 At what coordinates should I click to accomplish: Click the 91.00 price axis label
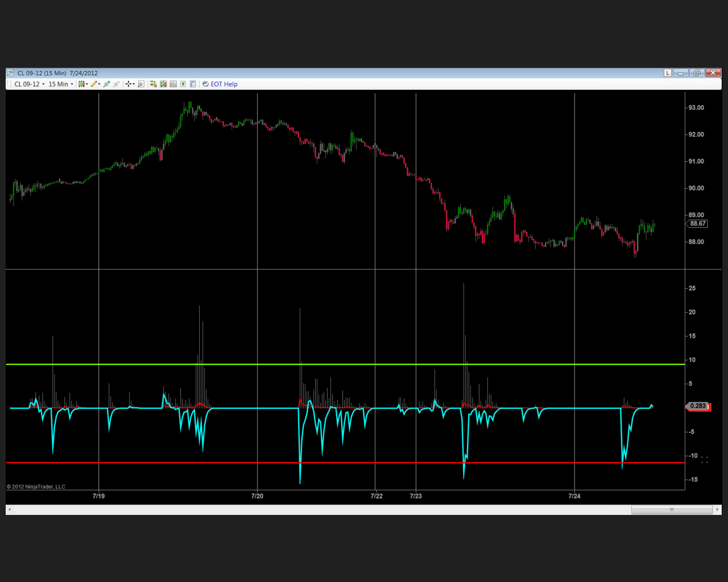tap(696, 161)
